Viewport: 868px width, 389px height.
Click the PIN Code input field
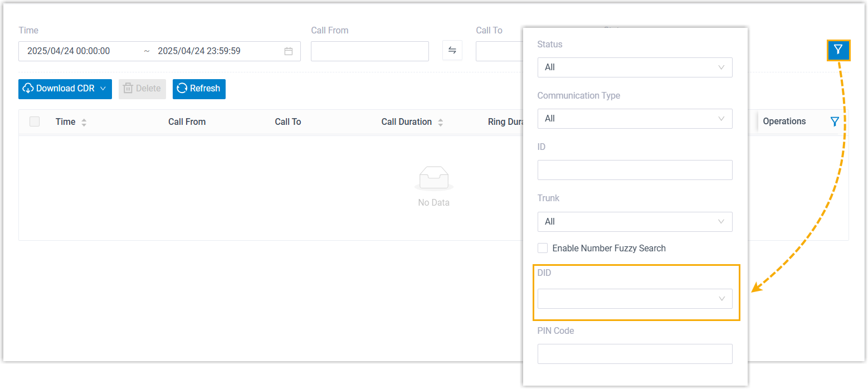point(635,354)
